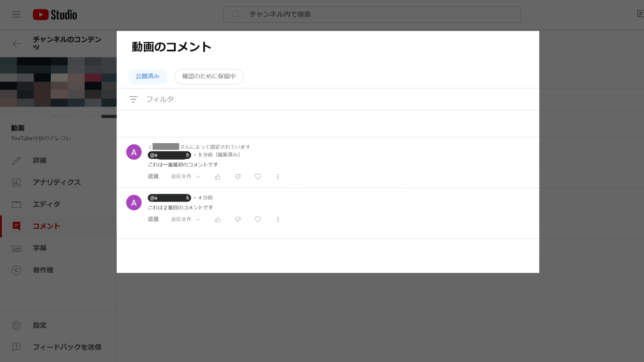This screenshot has width=644, height=362.
Task: Open more options on the first comment
Action: [278, 177]
